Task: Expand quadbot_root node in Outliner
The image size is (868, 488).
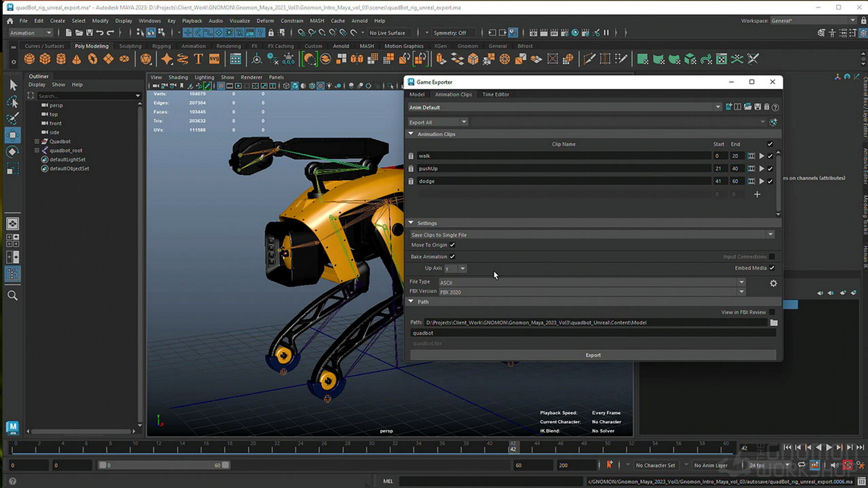Action: click(x=37, y=150)
